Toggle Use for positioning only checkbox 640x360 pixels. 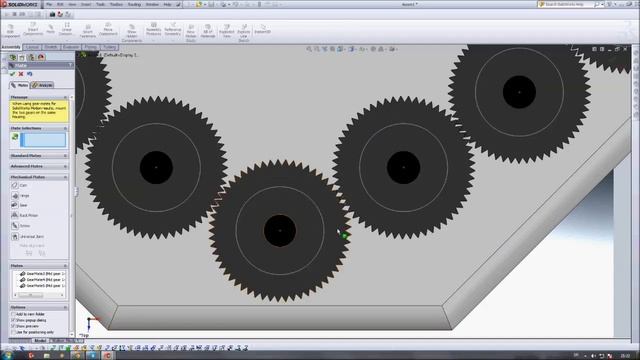13,332
